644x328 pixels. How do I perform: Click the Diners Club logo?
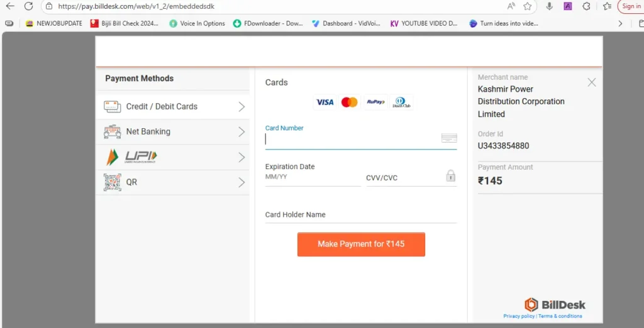point(400,102)
